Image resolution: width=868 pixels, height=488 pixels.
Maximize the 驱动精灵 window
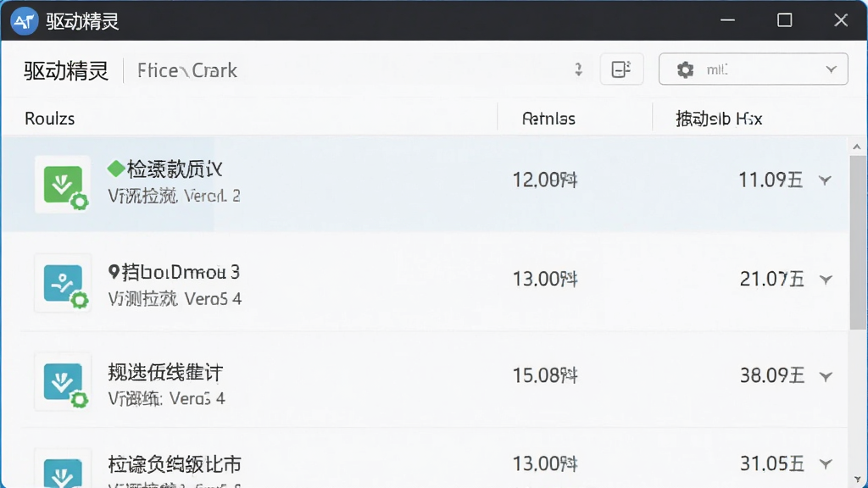coord(784,20)
